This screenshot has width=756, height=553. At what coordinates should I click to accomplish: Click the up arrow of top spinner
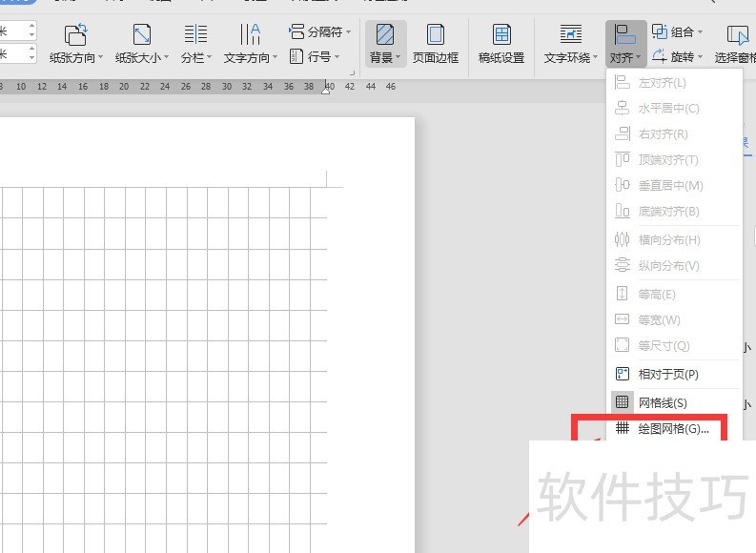pos(31,26)
